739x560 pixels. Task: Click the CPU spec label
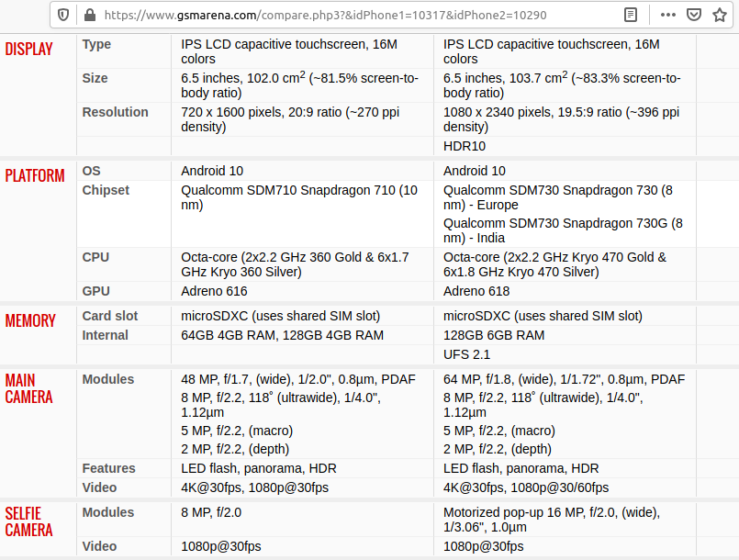[x=95, y=257]
